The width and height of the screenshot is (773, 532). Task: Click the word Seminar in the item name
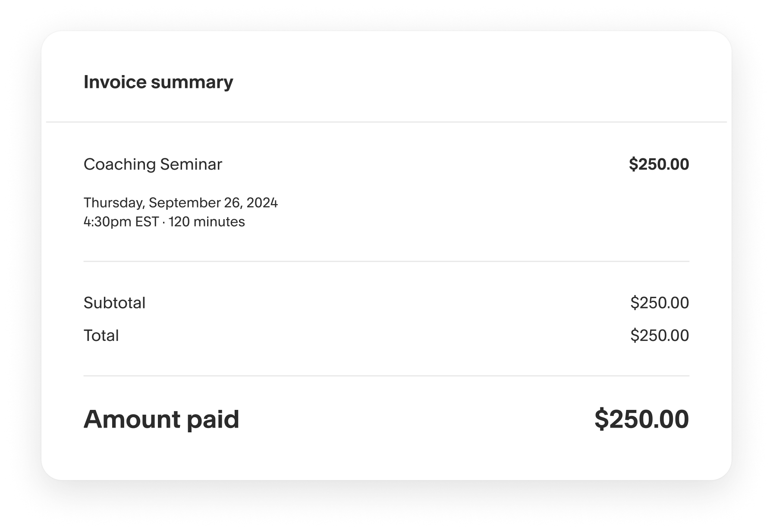pos(191,164)
